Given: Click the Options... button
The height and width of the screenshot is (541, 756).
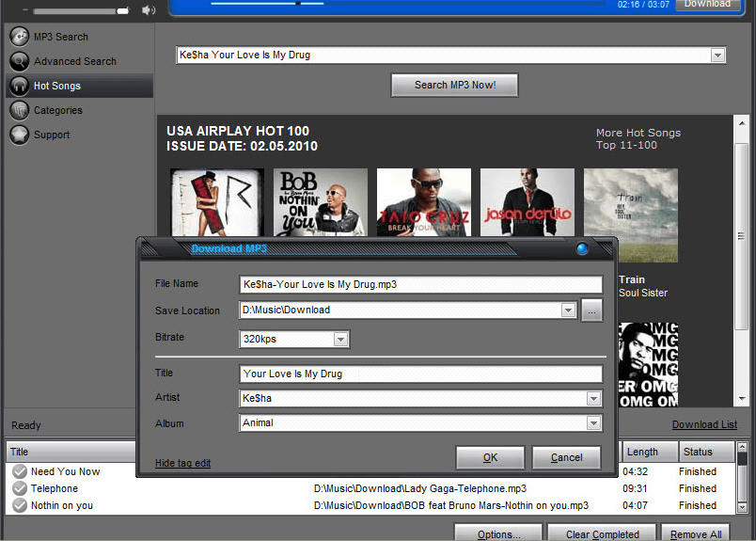Looking at the screenshot, I should 498,533.
